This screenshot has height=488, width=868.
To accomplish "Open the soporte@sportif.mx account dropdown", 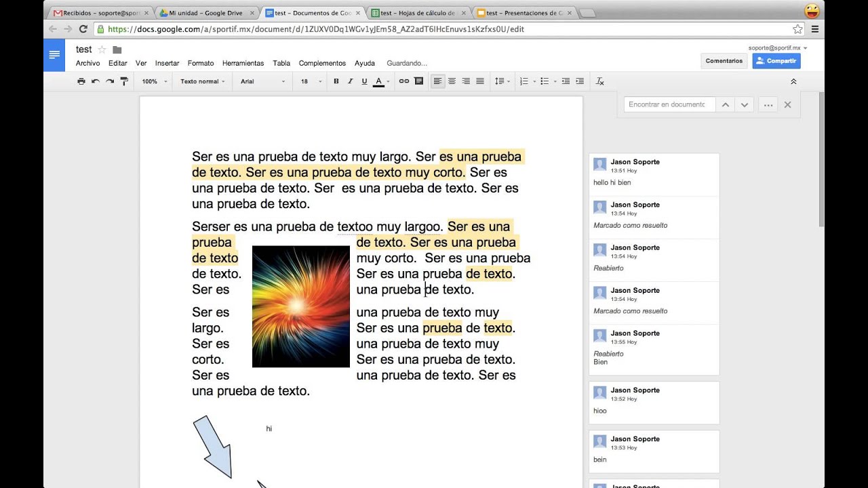I will point(778,48).
